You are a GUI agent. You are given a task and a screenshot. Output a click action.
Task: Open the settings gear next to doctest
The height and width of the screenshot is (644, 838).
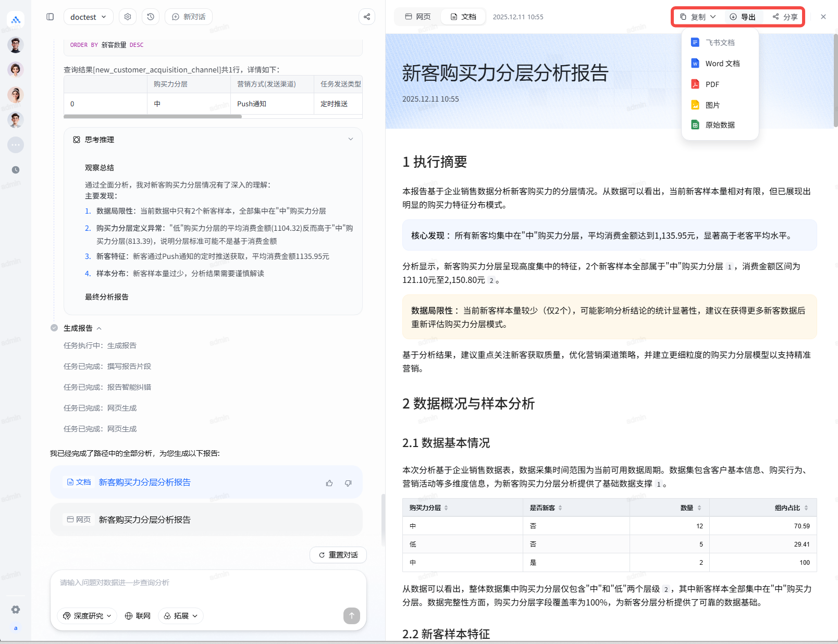(x=128, y=17)
